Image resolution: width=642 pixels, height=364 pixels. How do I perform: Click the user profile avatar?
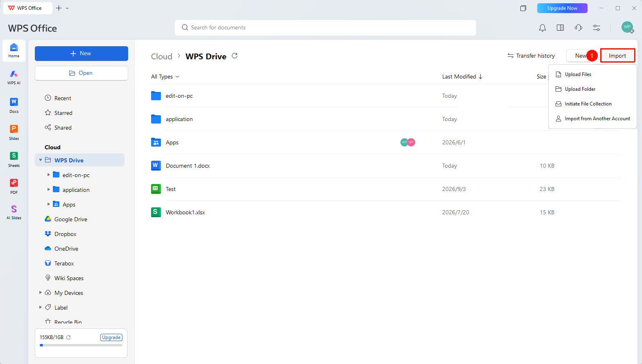(x=627, y=27)
